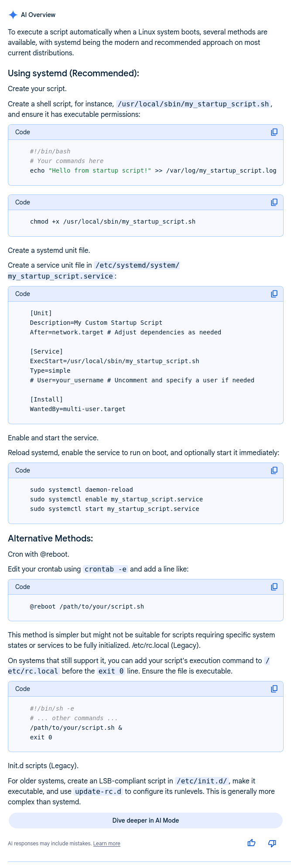The width and height of the screenshot is (291, 868).
Task: Click the ExecStart line in unit file
Action: point(114,361)
